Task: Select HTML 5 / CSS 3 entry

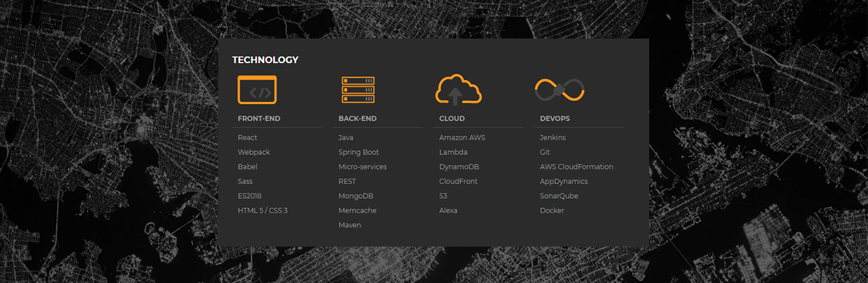Action: pyautogui.click(x=263, y=211)
